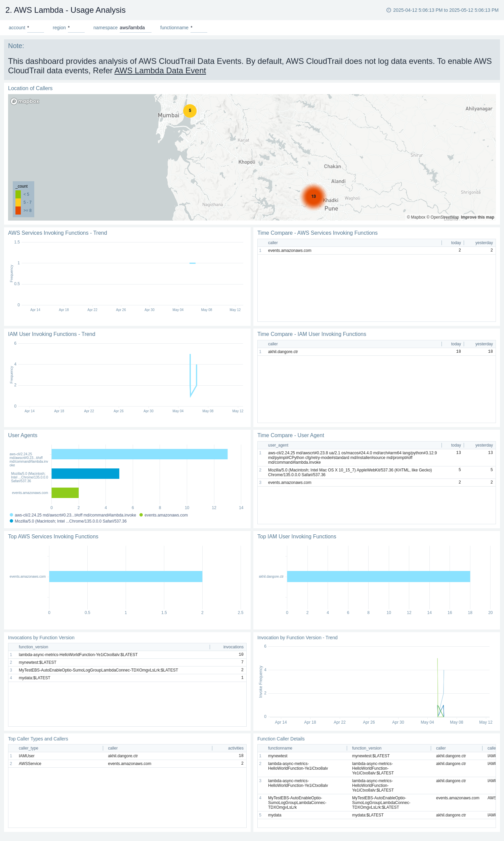Screen dimensions: 504x841
Task: Open the AWS Lambda Data Event link
Action: click(160, 71)
